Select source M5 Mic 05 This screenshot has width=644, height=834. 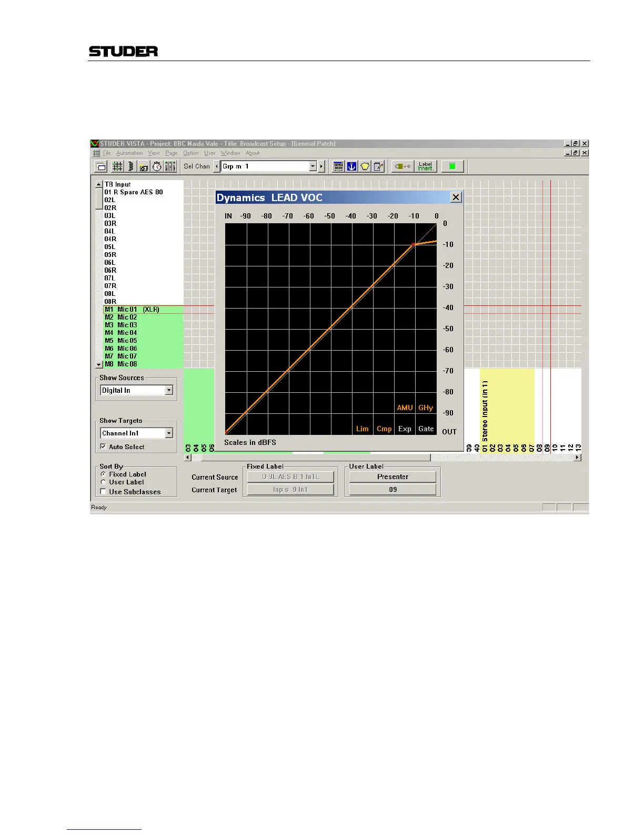click(x=144, y=341)
